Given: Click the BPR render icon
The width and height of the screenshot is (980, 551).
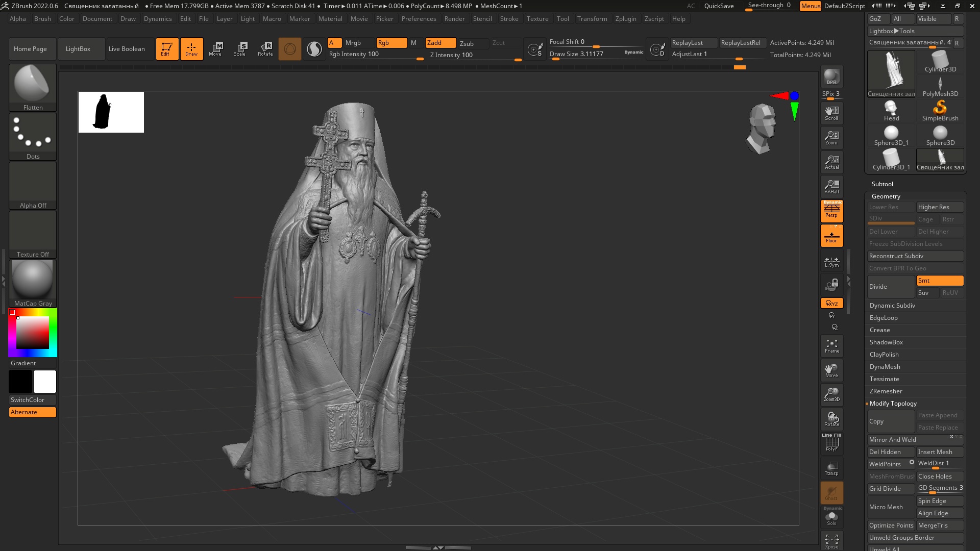Looking at the screenshot, I should 831,77.
